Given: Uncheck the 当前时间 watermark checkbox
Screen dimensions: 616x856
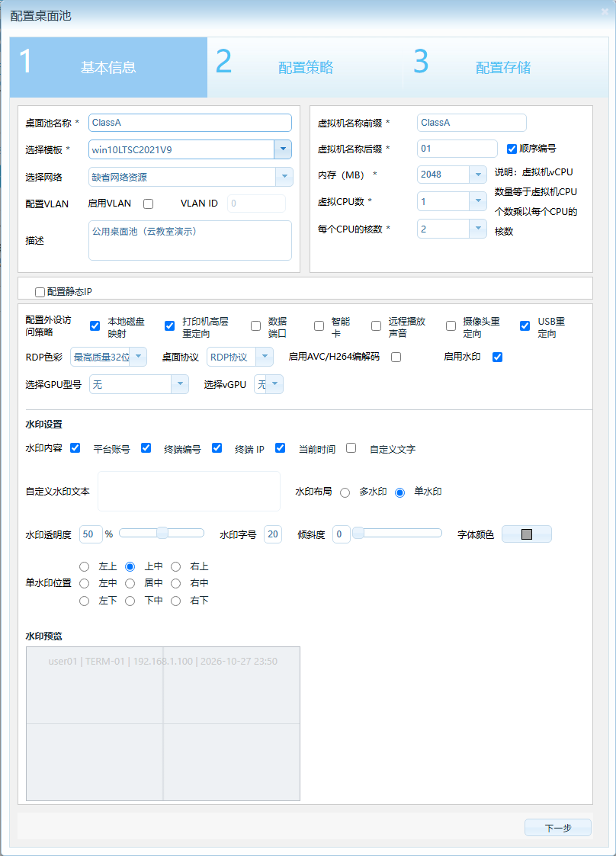Looking at the screenshot, I should (x=280, y=447).
